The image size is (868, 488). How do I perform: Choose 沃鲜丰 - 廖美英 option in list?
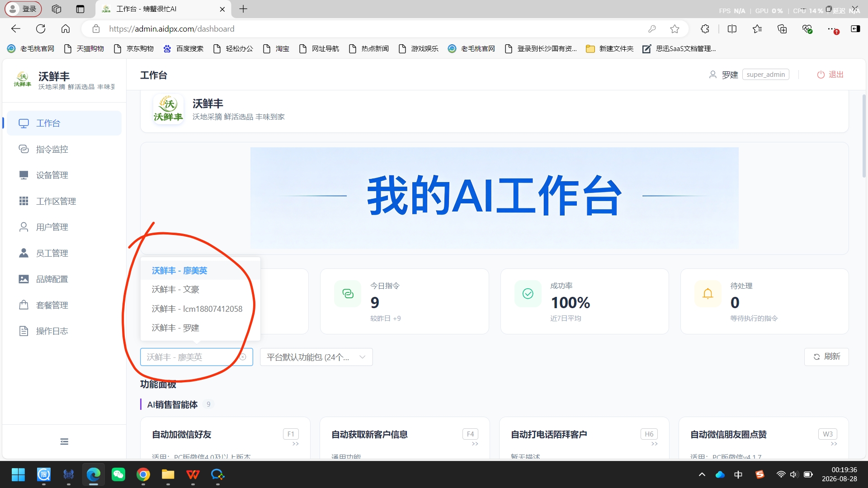pyautogui.click(x=200, y=271)
